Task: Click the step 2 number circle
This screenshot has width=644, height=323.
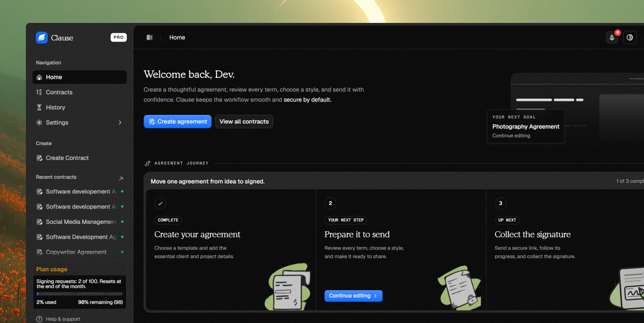Action: pyautogui.click(x=330, y=203)
